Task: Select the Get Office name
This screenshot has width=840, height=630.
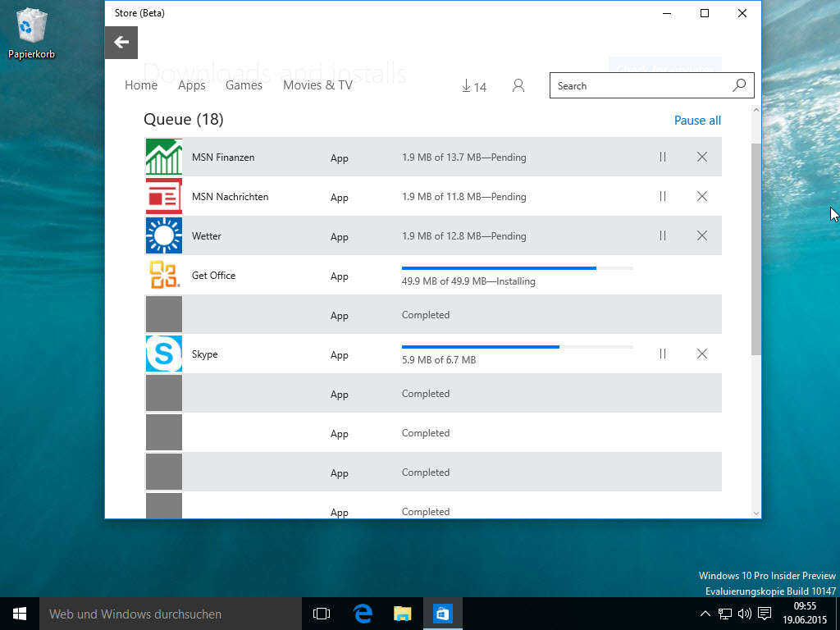Action: coord(213,276)
